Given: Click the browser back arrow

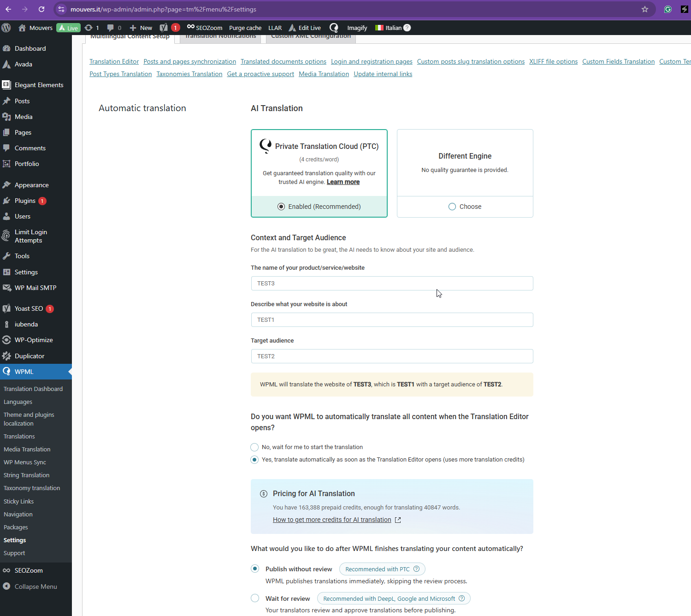Looking at the screenshot, I should 8,9.
